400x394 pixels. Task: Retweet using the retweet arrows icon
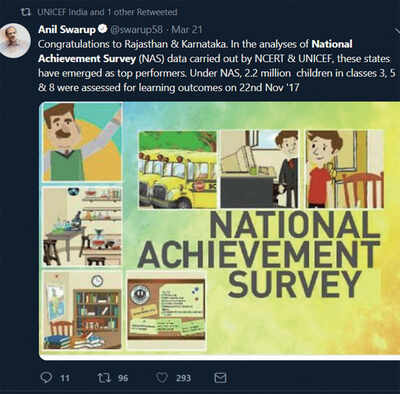click(104, 378)
